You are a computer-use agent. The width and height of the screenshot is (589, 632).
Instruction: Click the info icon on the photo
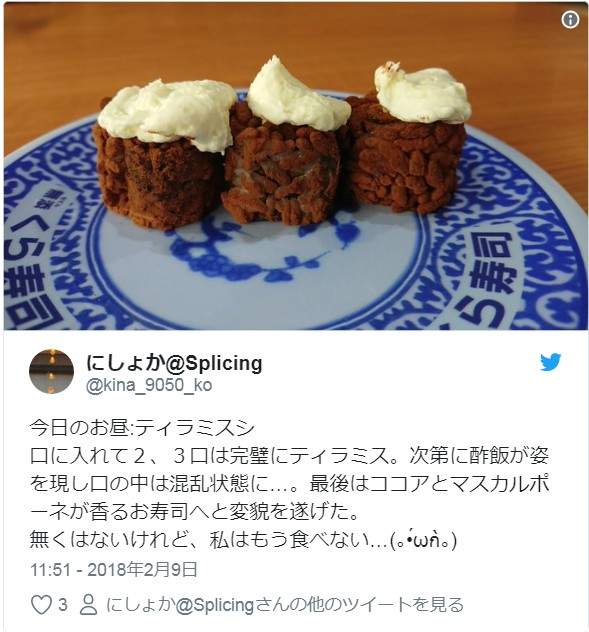tap(570, 19)
